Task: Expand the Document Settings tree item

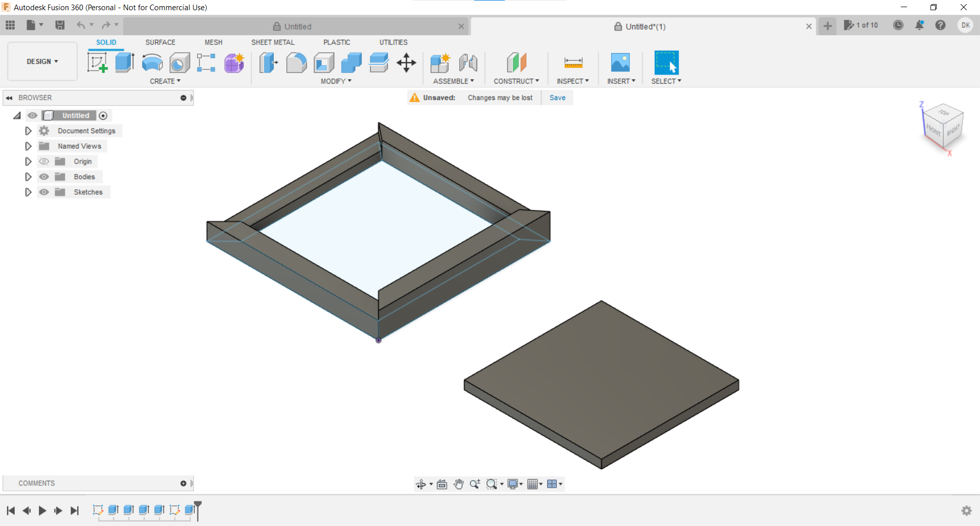Action: [28, 131]
